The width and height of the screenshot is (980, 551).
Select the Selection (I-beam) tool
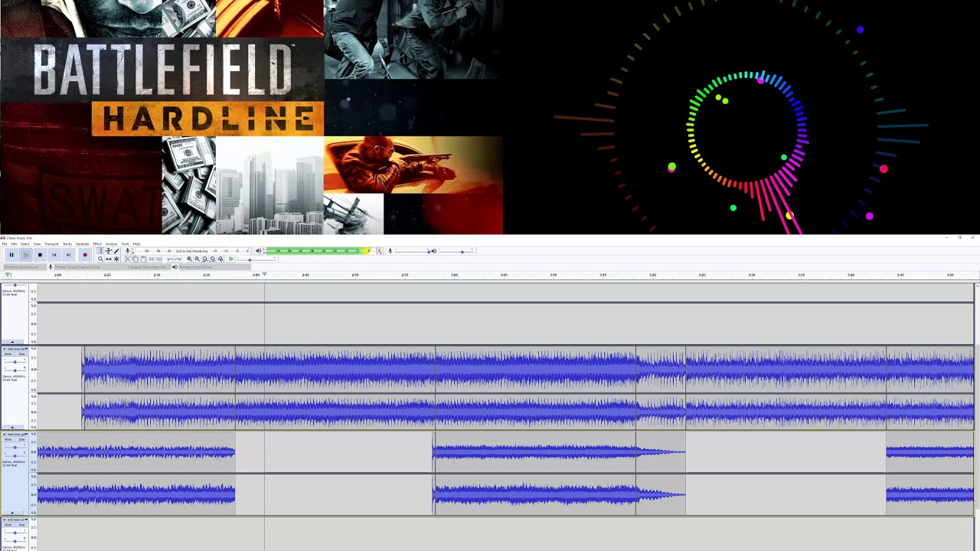coord(101,251)
